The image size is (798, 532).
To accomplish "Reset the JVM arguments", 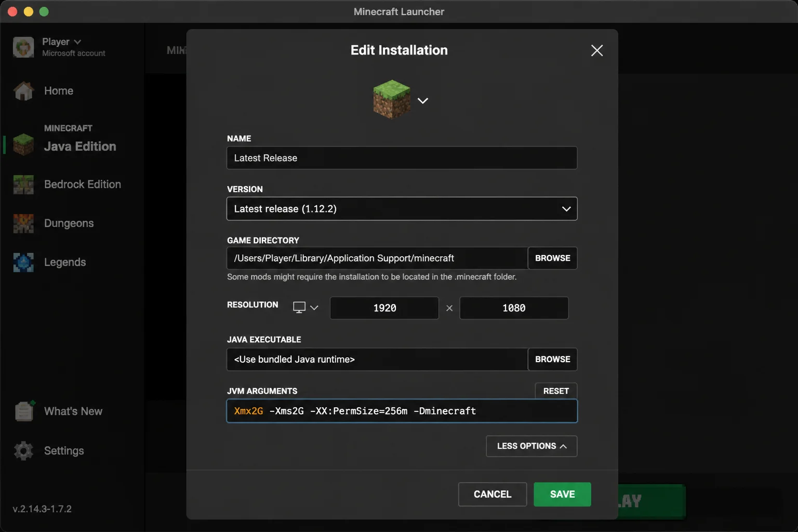I will (x=556, y=391).
